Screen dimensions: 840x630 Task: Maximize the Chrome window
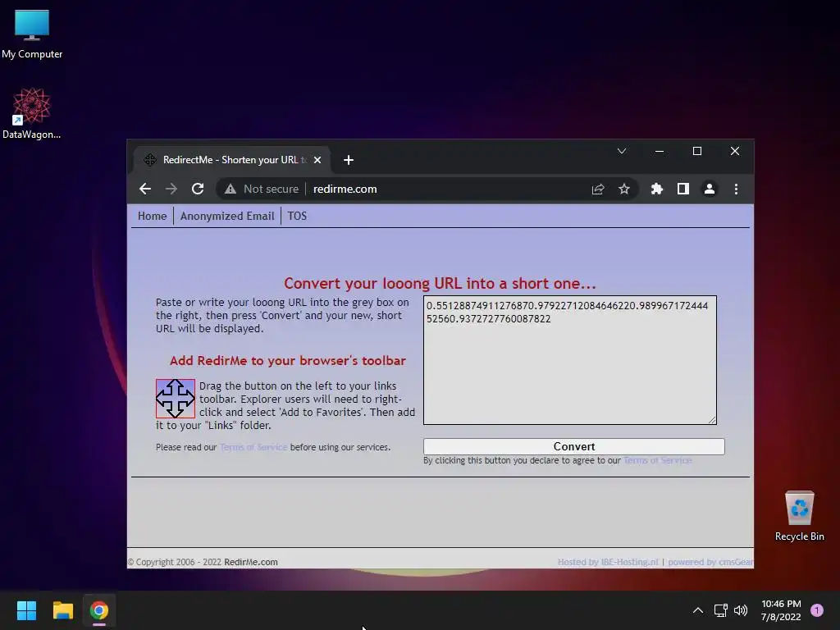click(697, 151)
